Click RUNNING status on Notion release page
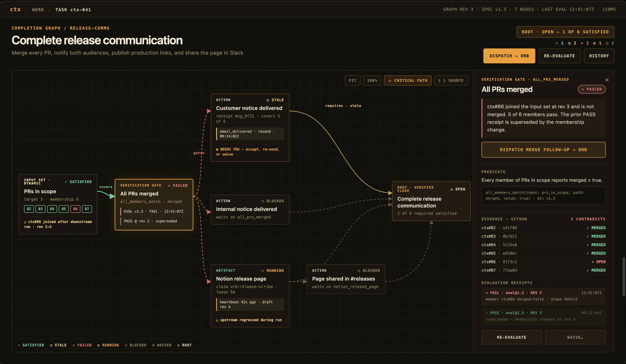 273,271
